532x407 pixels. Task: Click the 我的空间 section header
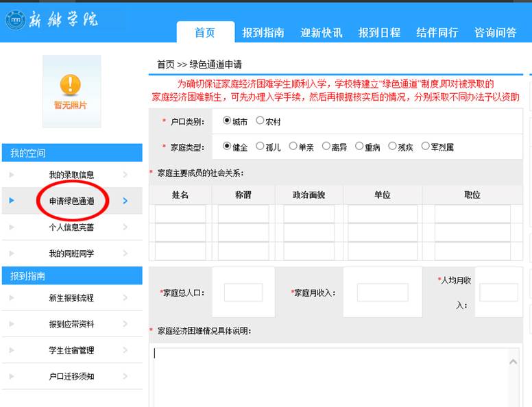pos(72,153)
